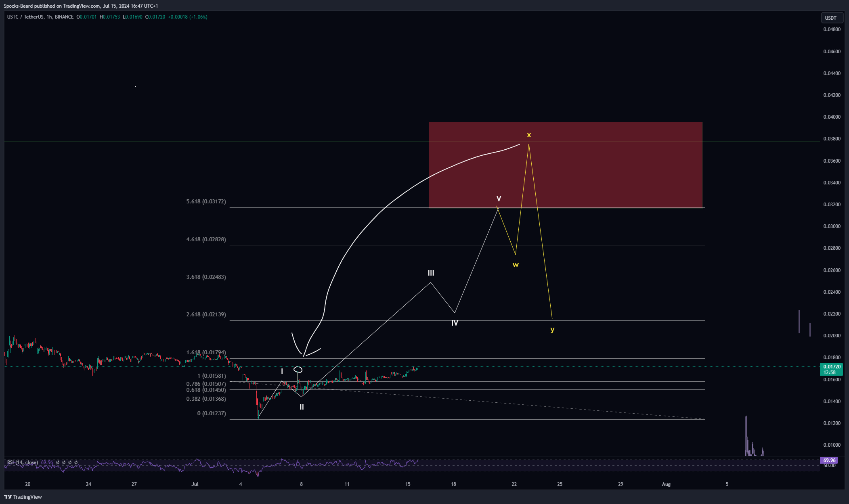The width and height of the screenshot is (849, 504).
Task: Click the purple RSI value tag 69.96 on axis
Action: pyautogui.click(x=829, y=460)
